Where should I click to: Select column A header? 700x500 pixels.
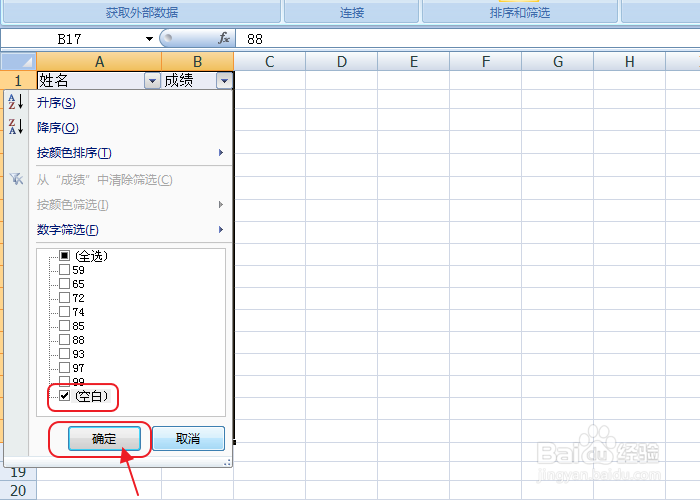99,62
